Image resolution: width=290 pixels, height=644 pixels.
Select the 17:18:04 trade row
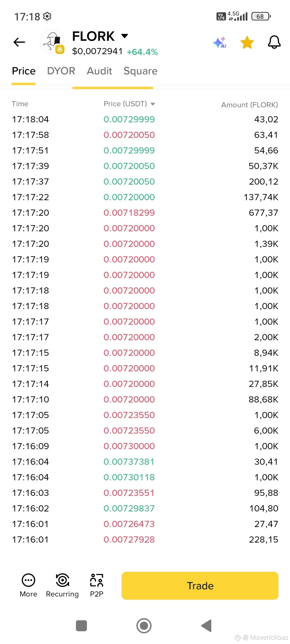pyautogui.click(x=145, y=119)
